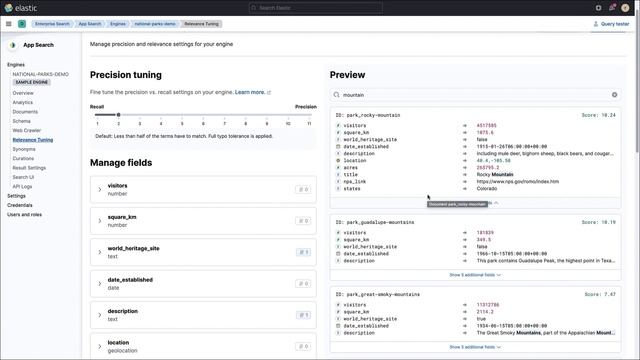Click the NATIONAL-PARKS-DEMO engine name

coord(40,74)
